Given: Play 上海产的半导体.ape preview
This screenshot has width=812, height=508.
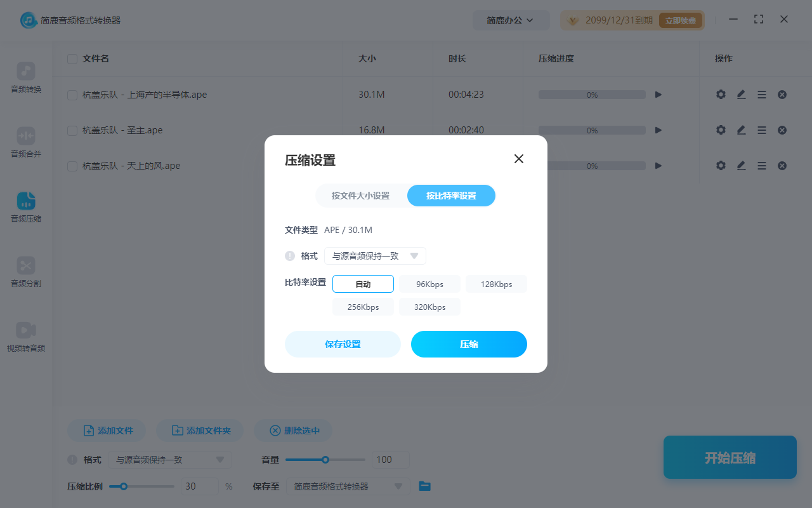Looking at the screenshot, I should [658, 95].
